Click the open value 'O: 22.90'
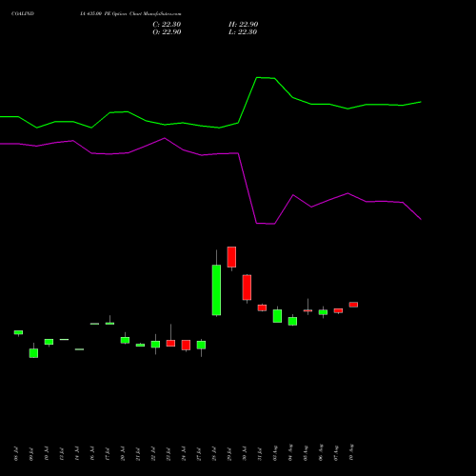Screen dimensions: 476x476 pyautogui.click(x=167, y=32)
